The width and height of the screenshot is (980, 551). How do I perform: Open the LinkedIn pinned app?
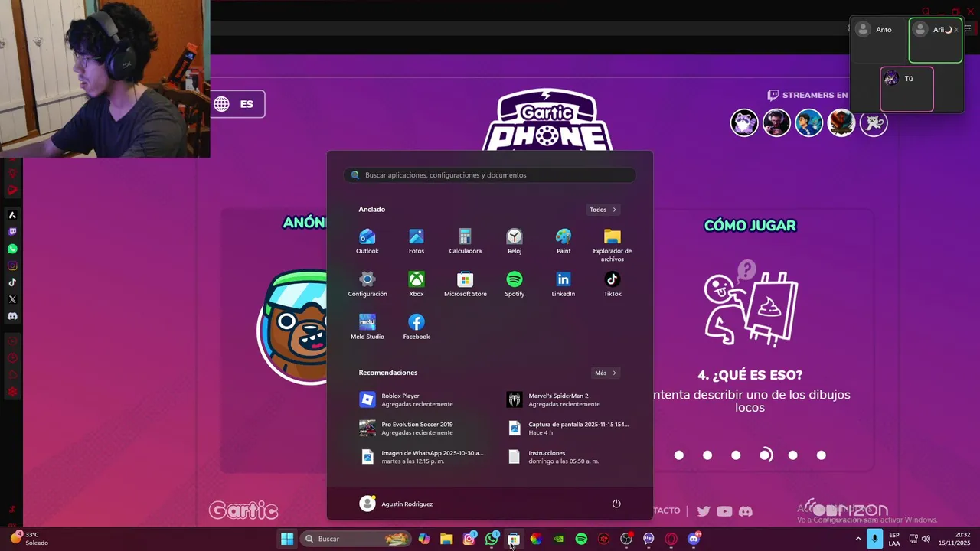pyautogui.click(x=563, y=284)
